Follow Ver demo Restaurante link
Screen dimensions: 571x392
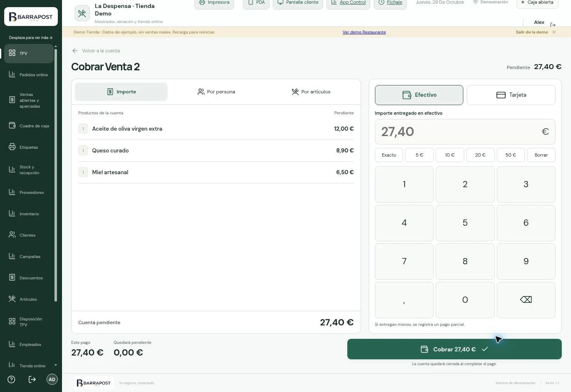[364, 32]
